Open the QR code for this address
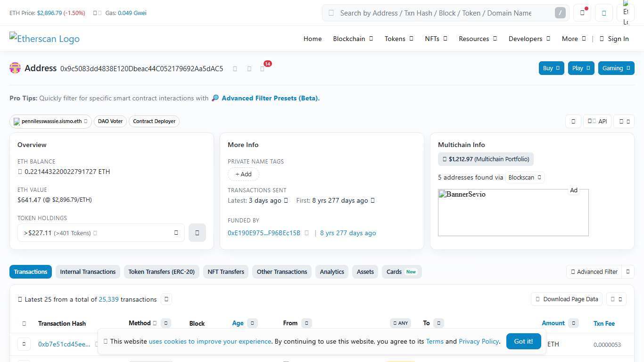Screen dimensions: 644x362 [249, 68]
